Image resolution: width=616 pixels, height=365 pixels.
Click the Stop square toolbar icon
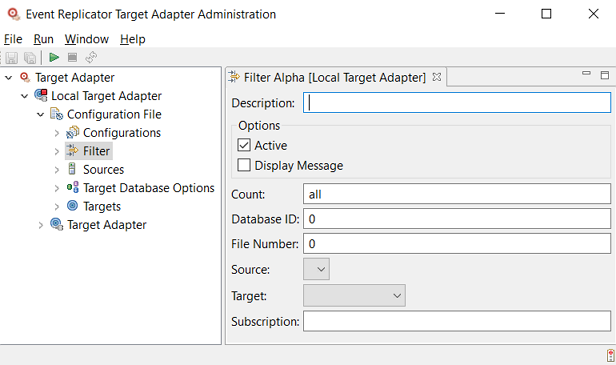[72, 57]
